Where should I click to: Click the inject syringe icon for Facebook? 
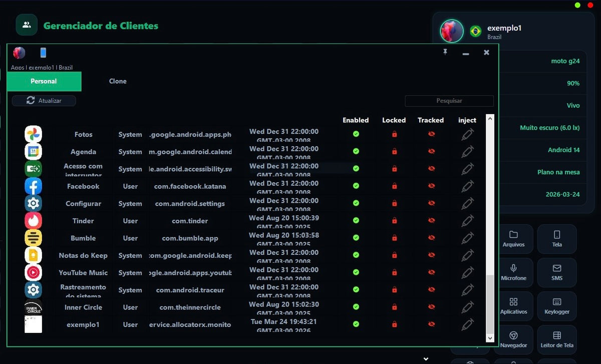tap(467, 187)
